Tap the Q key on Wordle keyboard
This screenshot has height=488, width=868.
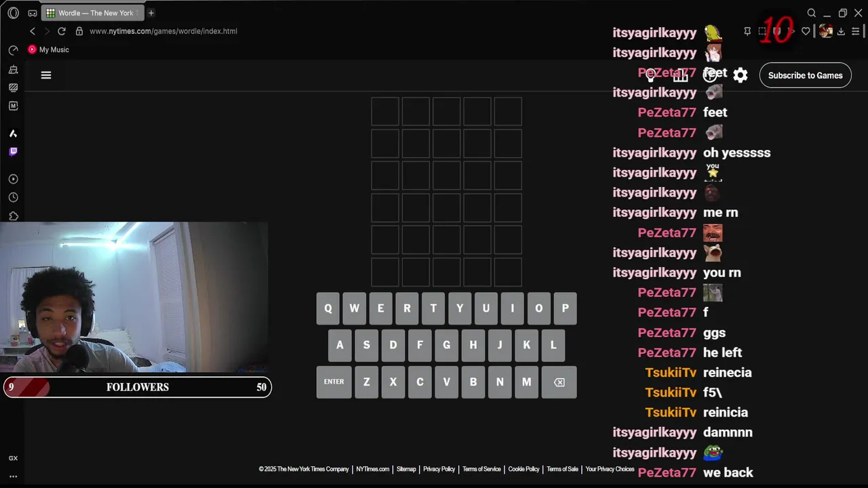click(x=328, y=308)
